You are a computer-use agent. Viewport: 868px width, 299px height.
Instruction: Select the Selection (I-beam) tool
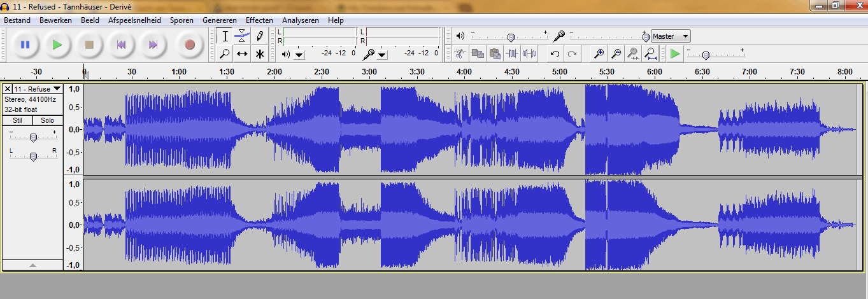225,36
